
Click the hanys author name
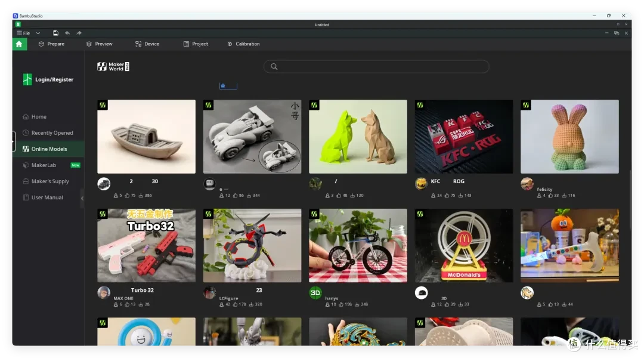[x=332, y=298]
